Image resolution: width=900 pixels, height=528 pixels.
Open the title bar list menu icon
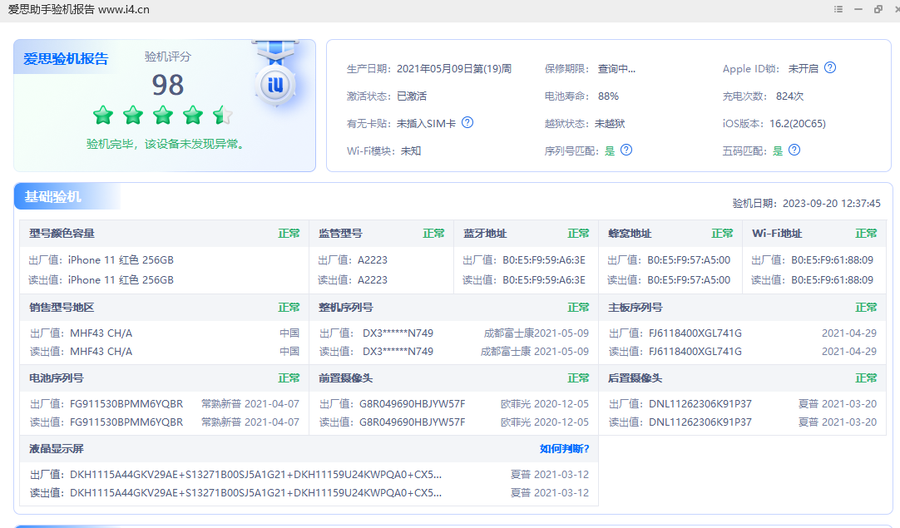coord(838,9)
